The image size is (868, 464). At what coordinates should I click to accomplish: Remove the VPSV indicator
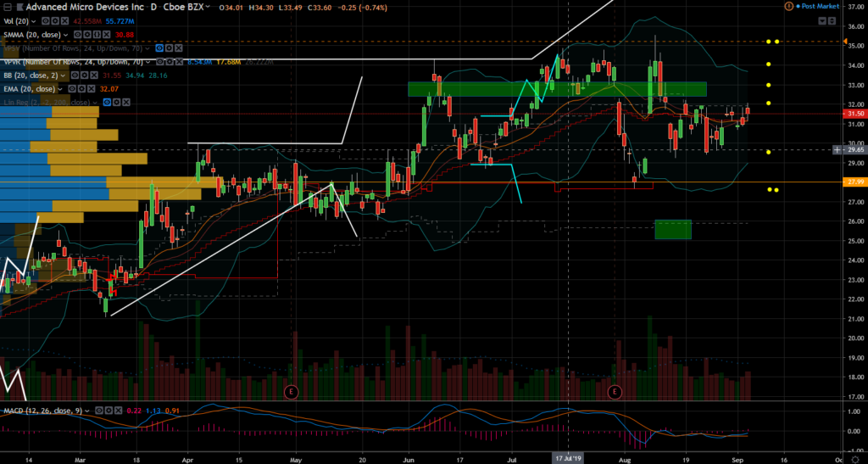point(179,48)
